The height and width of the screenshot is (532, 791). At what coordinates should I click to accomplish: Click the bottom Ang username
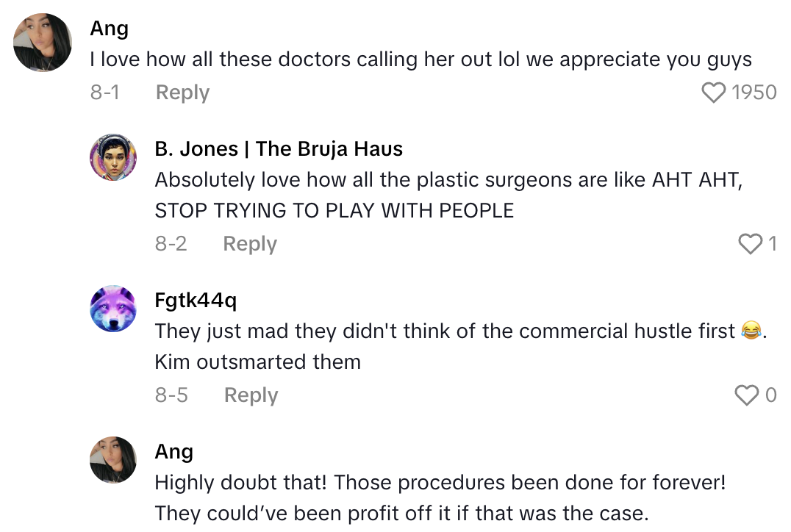pyautogui.click(x=174, y=452)
